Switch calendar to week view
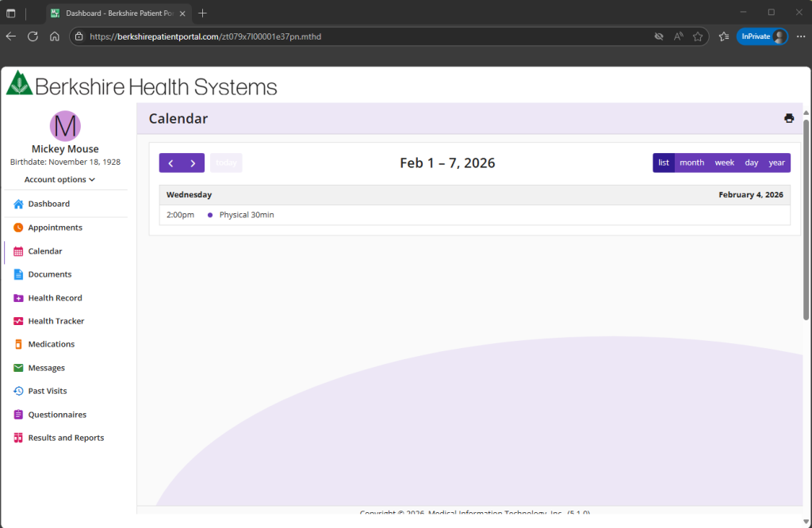 (x=724, y=163)
